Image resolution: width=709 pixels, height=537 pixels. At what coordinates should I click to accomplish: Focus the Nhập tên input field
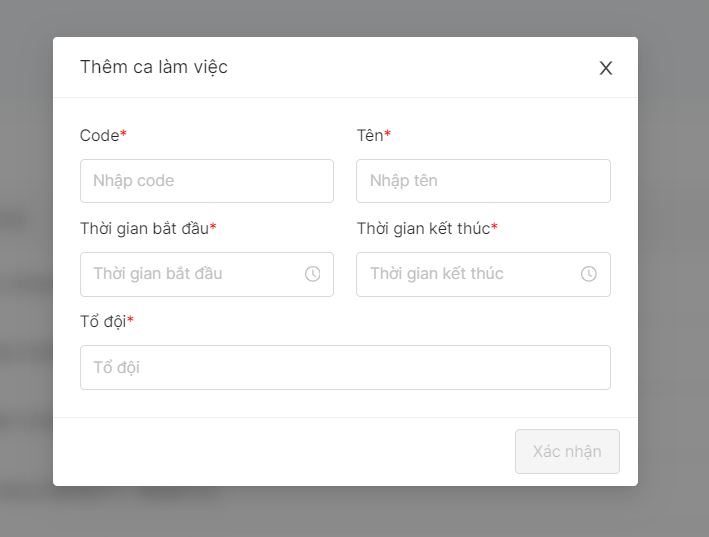pyautogui.click(x=483, y=181)
